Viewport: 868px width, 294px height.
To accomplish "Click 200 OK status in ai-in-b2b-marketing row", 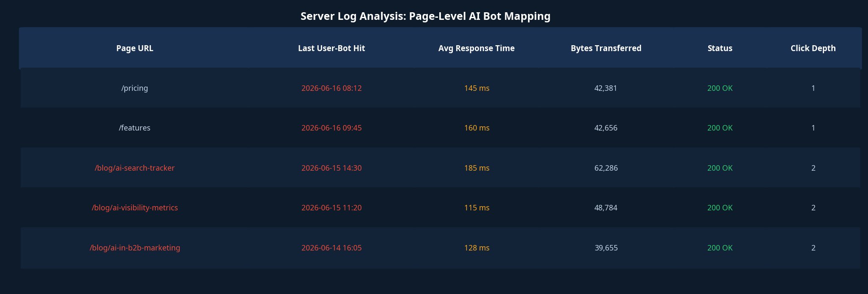I will click(x=720, y=248).
